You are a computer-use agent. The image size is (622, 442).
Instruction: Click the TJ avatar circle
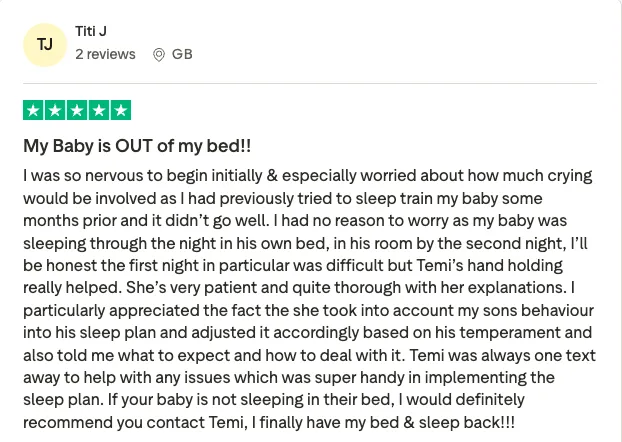pos(45,44)
